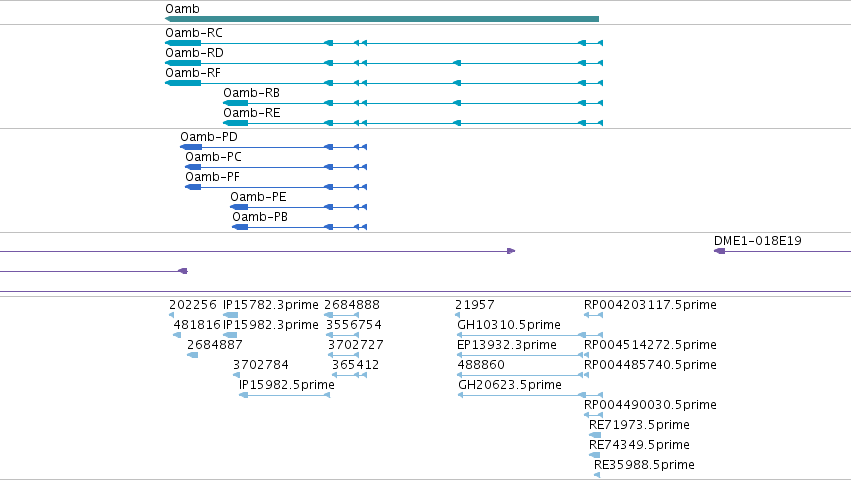The width and height of the screenshot is (851, 480).
Task: Click the RP004203117.5prime label
Action: [x=650, y=305]
